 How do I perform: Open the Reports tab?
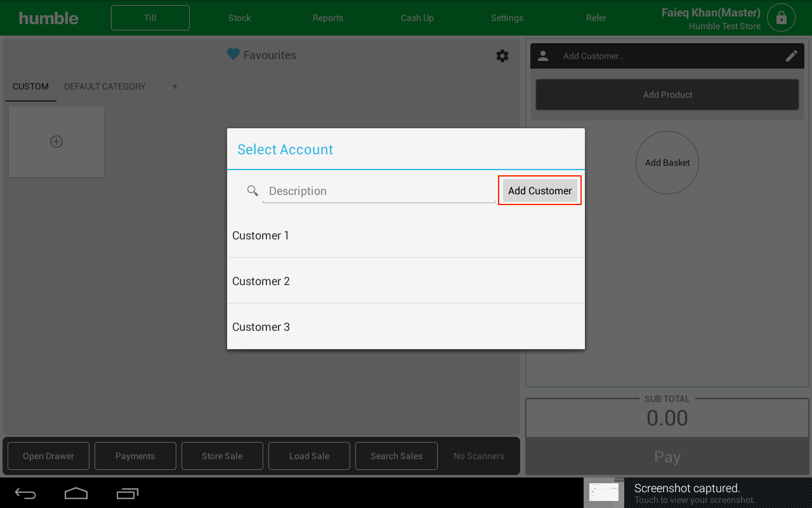pos(328,18)
